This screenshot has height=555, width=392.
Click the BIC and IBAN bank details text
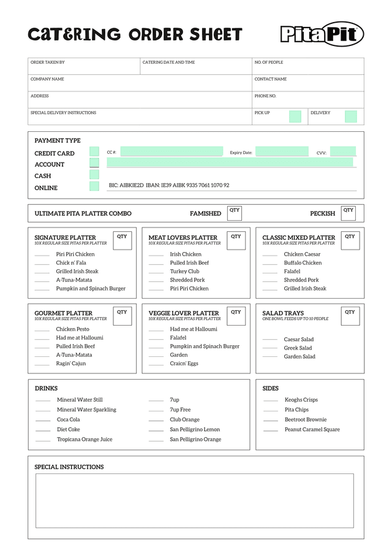pyautogui.click(x=169, y=185)
